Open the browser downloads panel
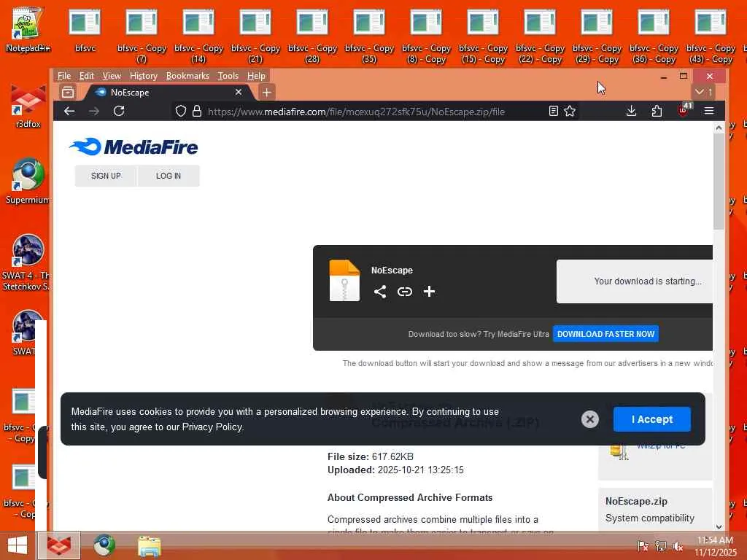 631,112
